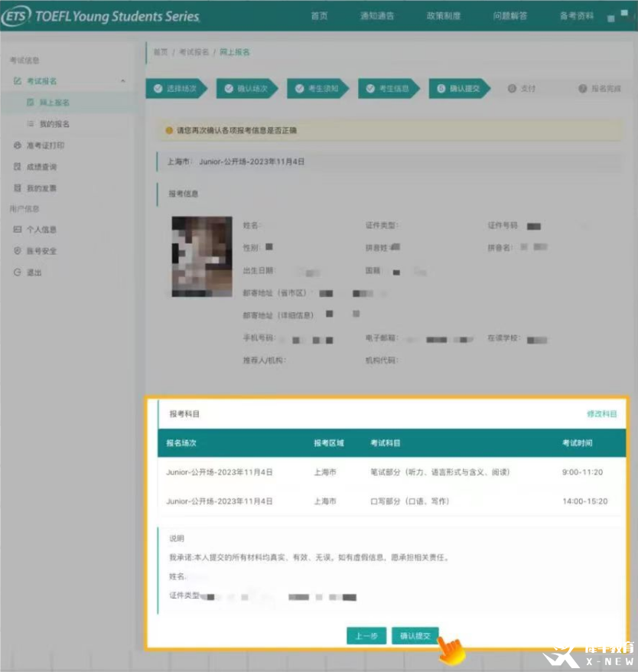Click the 成绩查询 sidebar icon
Image resolution: width=638 pixels, height=672 pixels.
click(x=17, y=166)
